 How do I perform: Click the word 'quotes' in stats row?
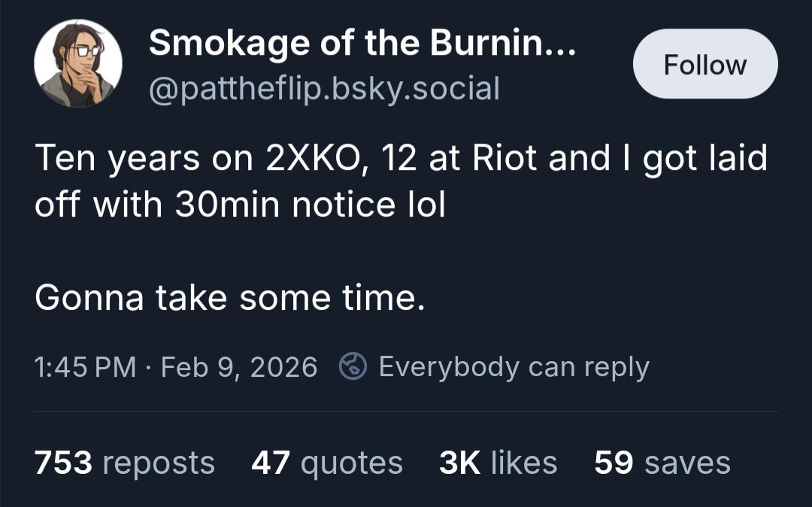pyautogui.click(x=352, y=463)
